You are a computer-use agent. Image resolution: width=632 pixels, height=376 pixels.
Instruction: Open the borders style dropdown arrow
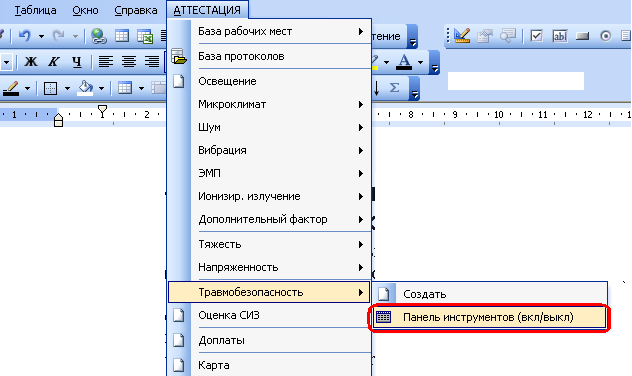coord(67,88)
